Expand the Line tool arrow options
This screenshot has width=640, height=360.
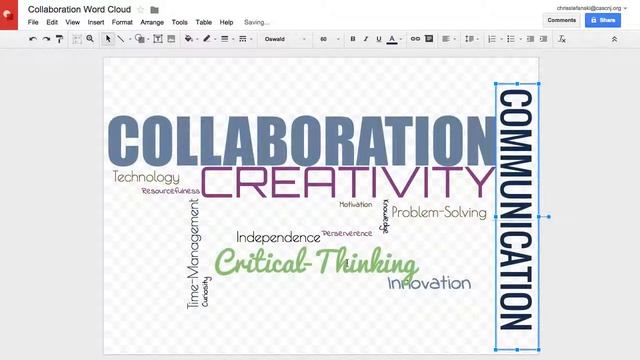coord(130,39)
